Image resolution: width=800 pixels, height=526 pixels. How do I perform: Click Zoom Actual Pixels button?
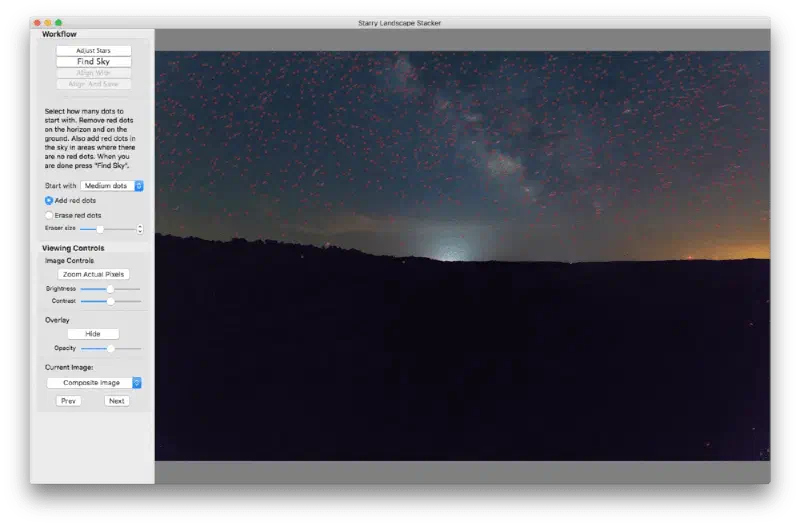tap(93, 274)
